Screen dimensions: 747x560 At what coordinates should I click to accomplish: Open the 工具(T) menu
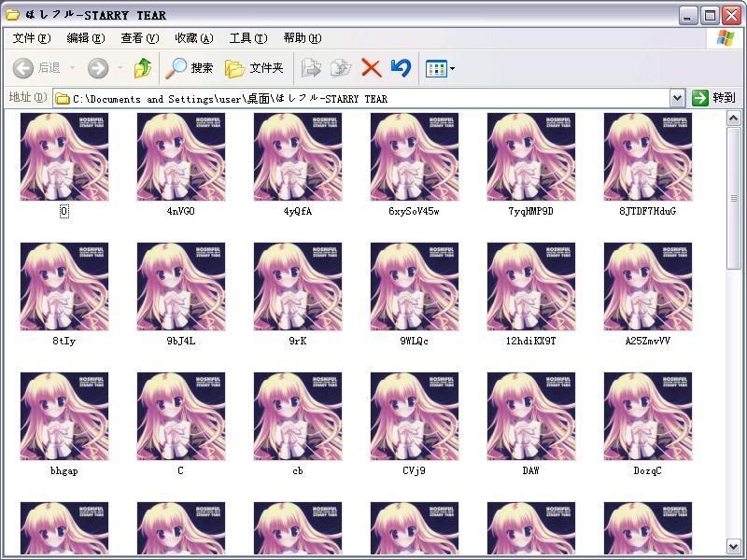click(x=248, y=38)
